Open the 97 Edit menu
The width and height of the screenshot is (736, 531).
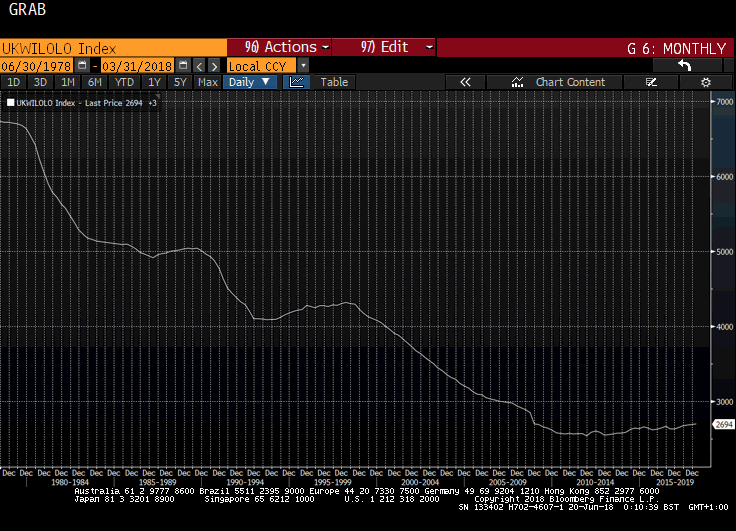[x=384, y=47]
